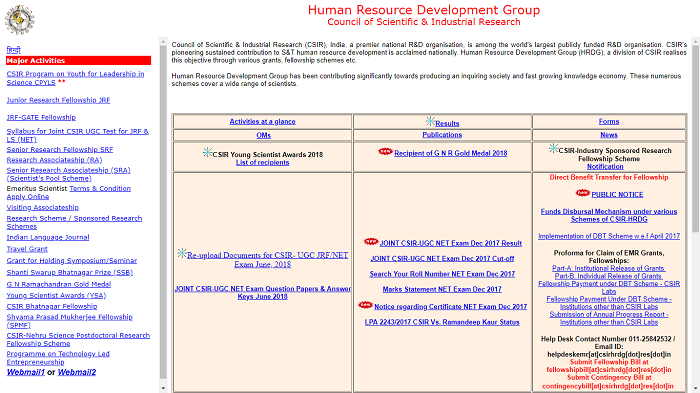
Task: Open the PUBLIC NOTICE link
Action: click(617, 195)
